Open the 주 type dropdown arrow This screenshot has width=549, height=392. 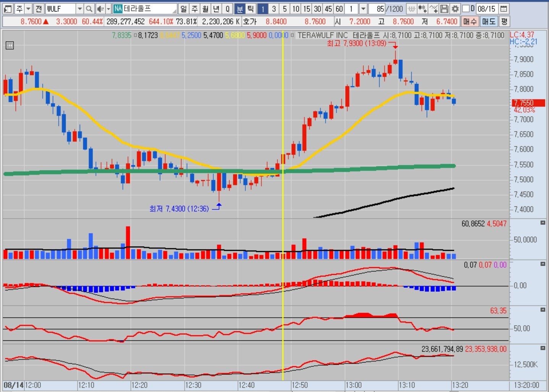coord(28,8)
